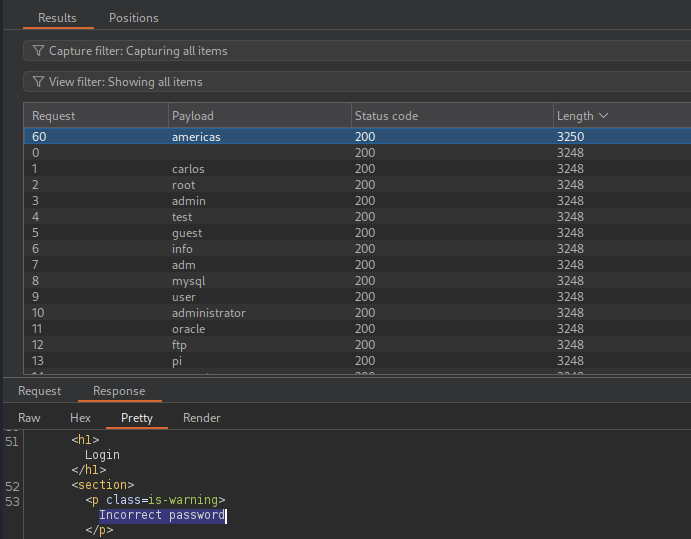The height and width of the screenshot is (539, 691).
Task: Open the Render response view
Action: click(x=202, y=418)
